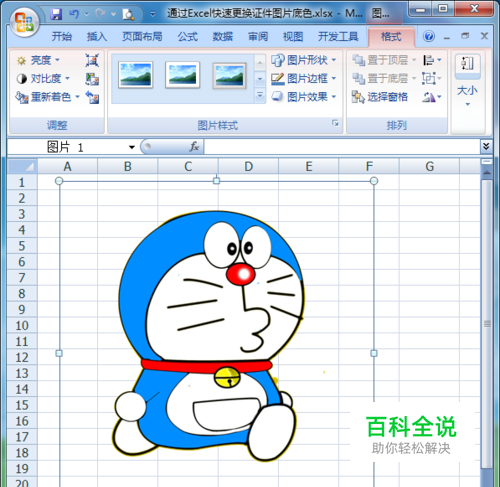Customize the Quick Access Toolbar

click(153, 14)
